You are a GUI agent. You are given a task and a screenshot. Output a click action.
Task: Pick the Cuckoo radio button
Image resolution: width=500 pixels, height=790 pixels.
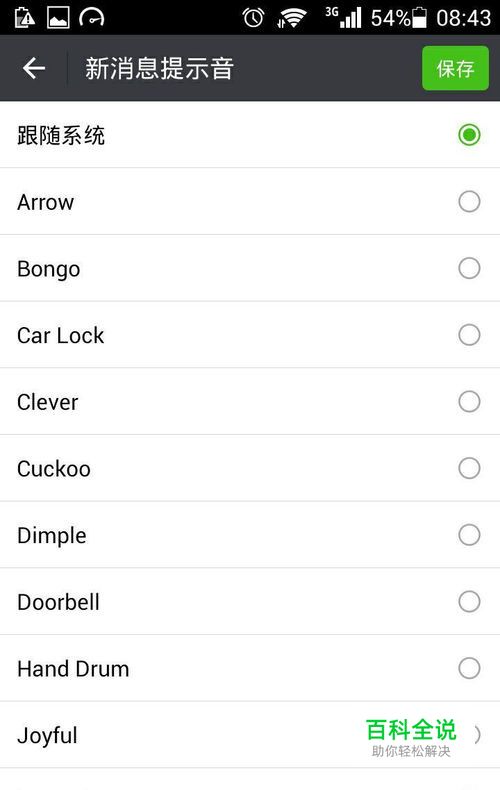pos(469,468)
